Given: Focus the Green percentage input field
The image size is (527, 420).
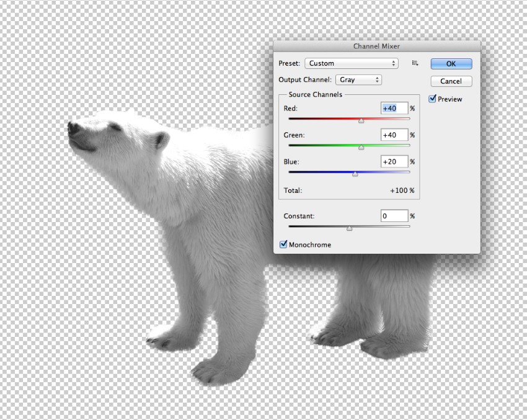Looking at the screenshot, I should [394, 135].
